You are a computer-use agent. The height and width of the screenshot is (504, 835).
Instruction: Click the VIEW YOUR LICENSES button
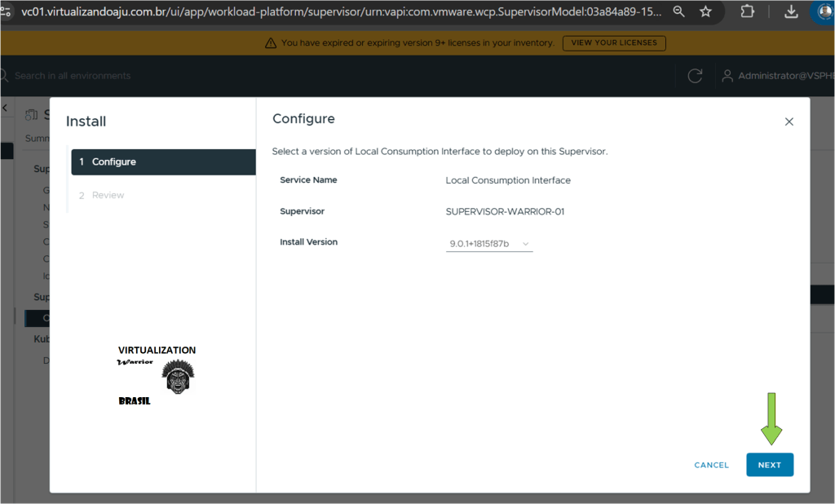pyautogui.click(x=614, y=43)
